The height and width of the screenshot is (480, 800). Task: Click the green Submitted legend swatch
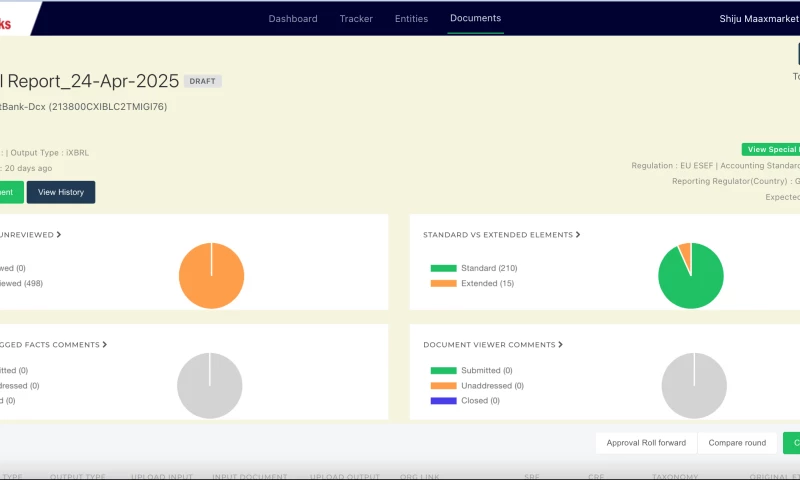click(x=443, y=371)
